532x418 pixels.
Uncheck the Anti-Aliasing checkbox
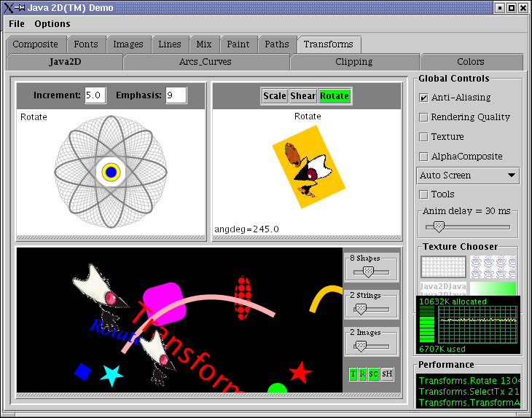tap(423, 98)
